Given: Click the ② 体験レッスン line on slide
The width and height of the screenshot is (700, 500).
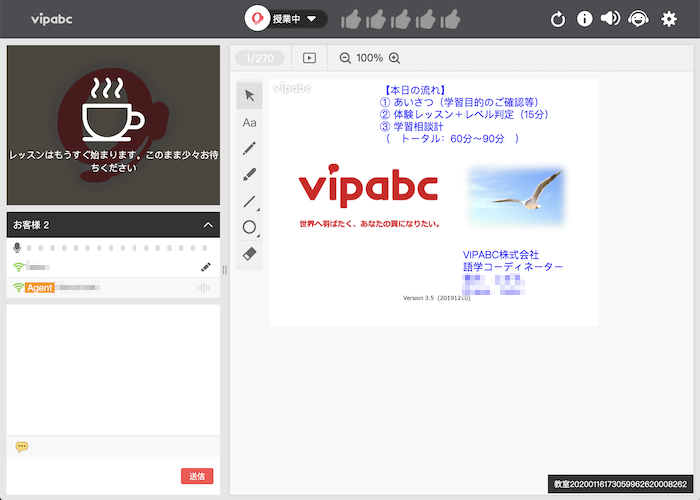Looking at the screenshot, I should pyautogui.click(x=464, y=114).
